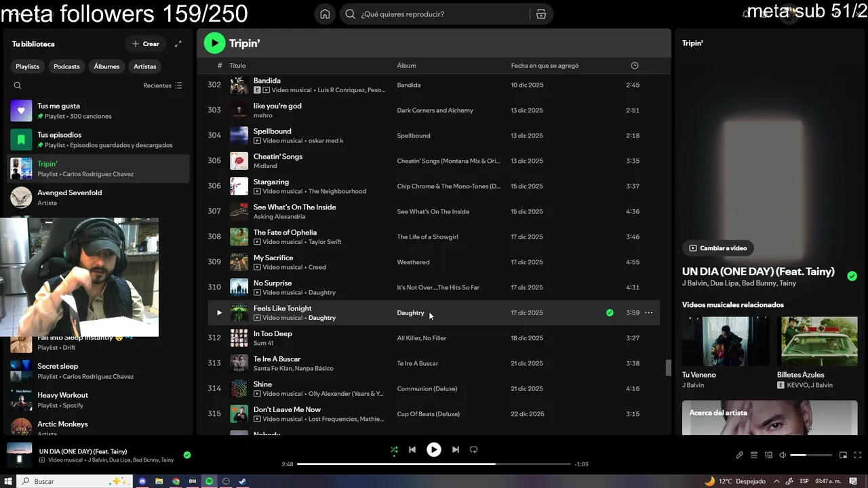Screen dimensions: 868x488
Task: Open the mini player icon
Action: [x=843, y=455]
